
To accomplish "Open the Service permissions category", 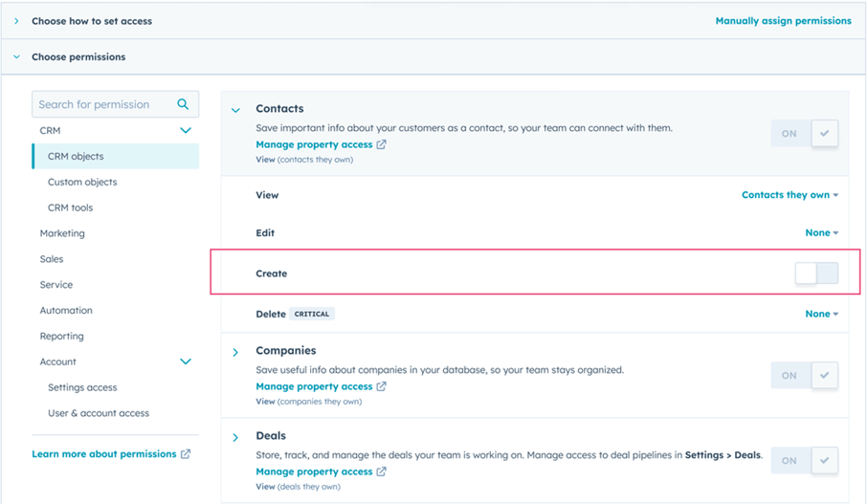I will point(56,284).
